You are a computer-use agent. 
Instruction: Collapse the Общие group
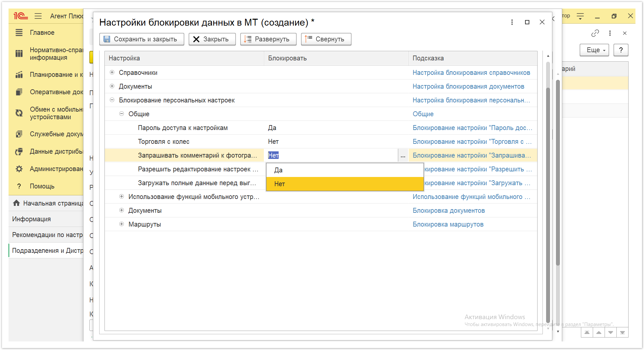[122, 114]
